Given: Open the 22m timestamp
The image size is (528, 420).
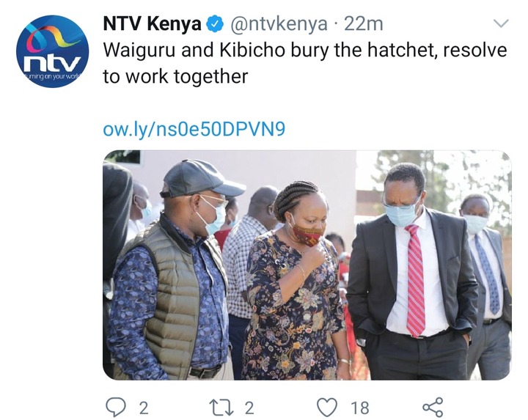Looking at the screenshot, I should (364, 24).
